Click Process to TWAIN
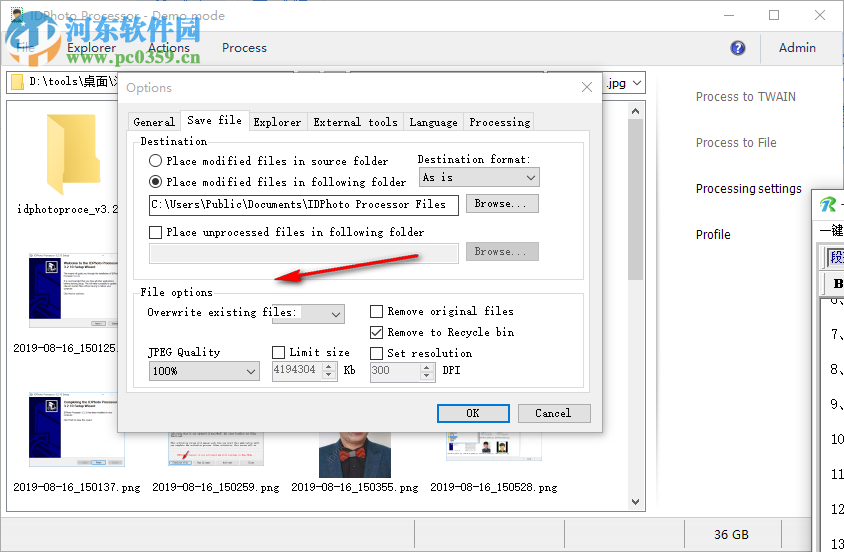This screenshot has width=844, height=552. coord(745,97)
